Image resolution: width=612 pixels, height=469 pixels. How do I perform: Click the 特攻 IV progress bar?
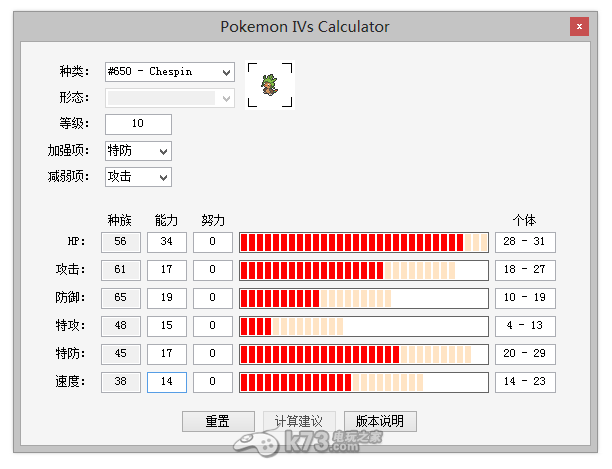[364, 327]
